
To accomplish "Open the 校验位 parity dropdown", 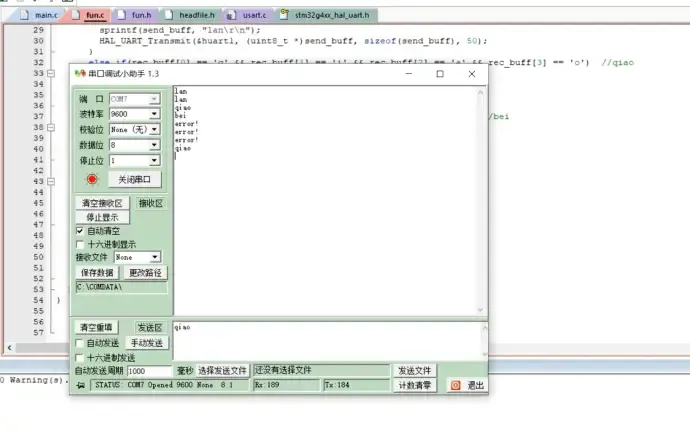I will 154,130.
